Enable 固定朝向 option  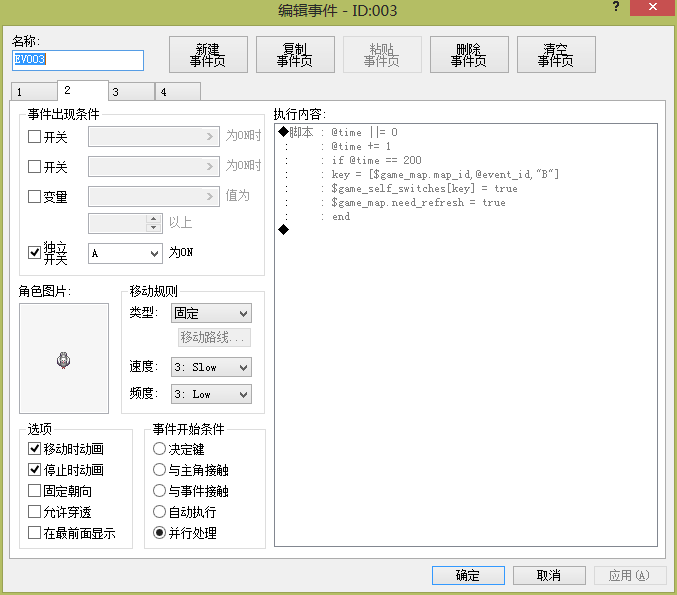point(34,491)
